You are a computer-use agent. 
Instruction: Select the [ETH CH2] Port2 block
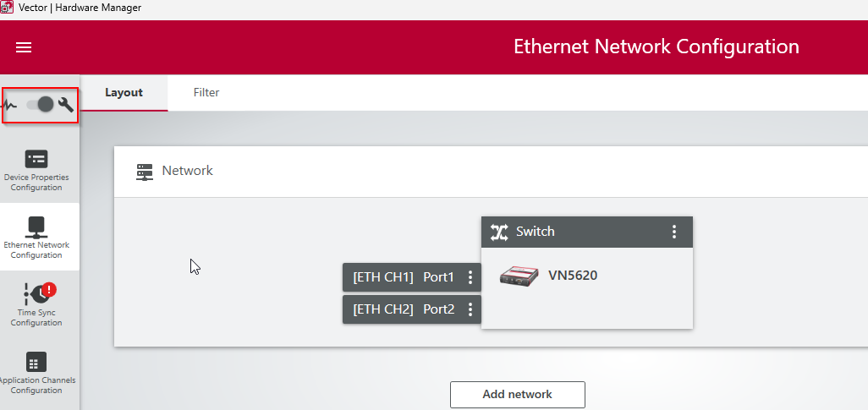pos(403,309)
